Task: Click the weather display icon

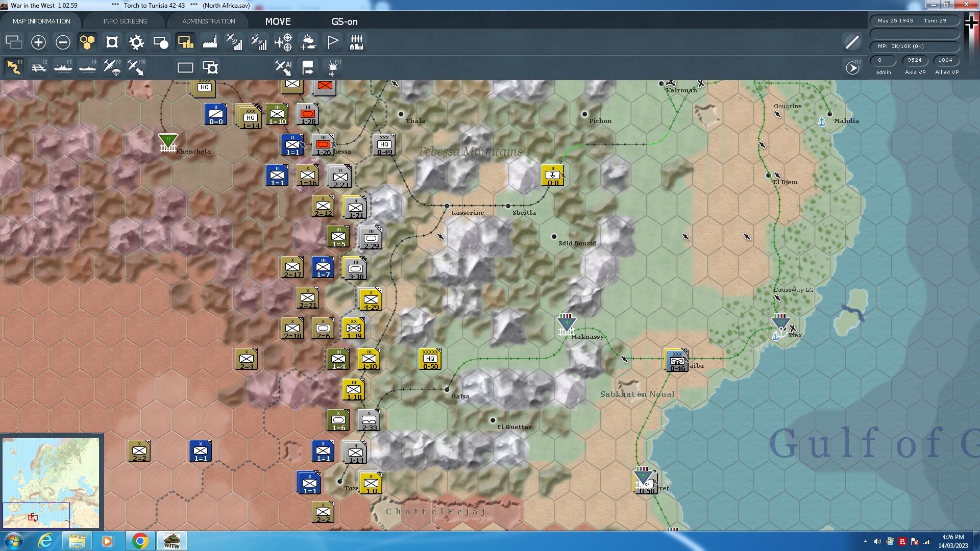Action: click(x=308, y=42)
